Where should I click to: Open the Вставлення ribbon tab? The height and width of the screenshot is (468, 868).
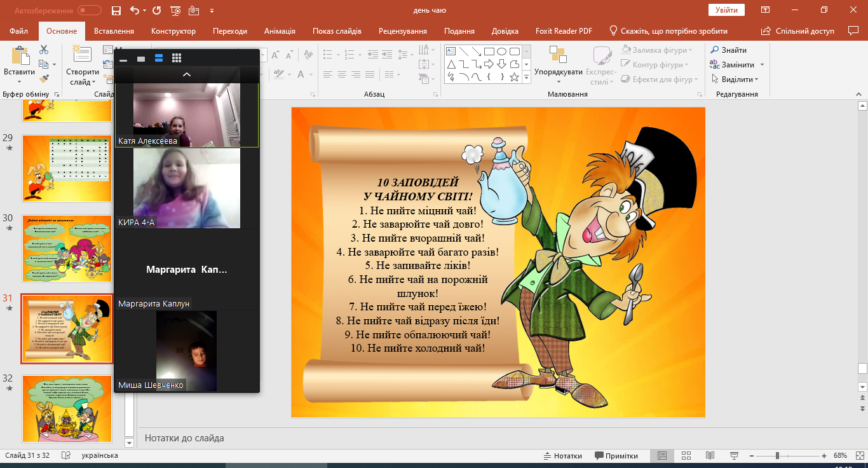[114, 31]
